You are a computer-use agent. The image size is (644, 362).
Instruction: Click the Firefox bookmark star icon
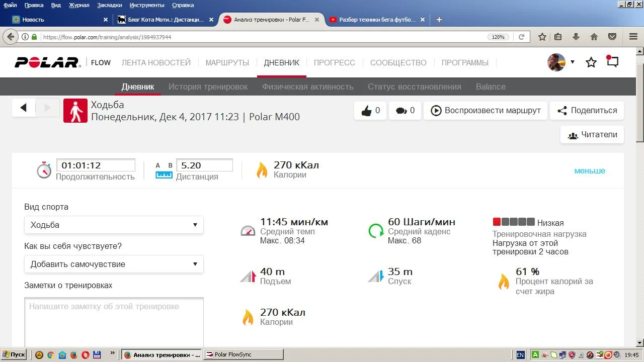tap(542, 37)
